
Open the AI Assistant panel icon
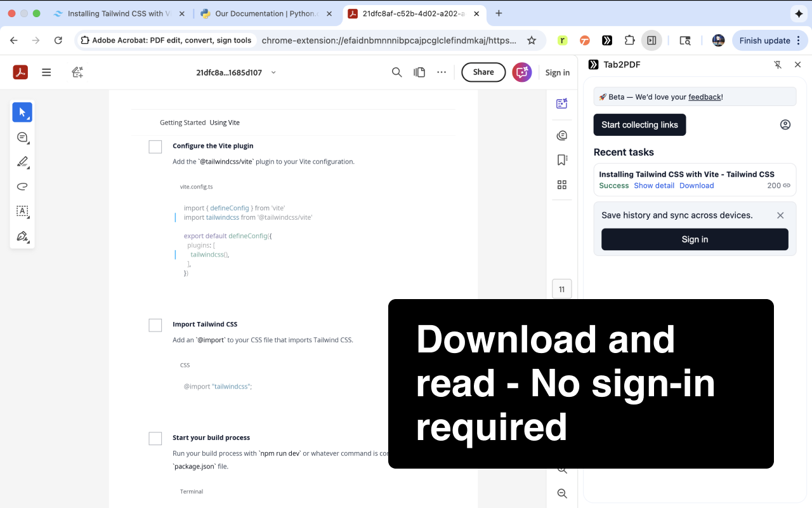click(x=561, y=103)
